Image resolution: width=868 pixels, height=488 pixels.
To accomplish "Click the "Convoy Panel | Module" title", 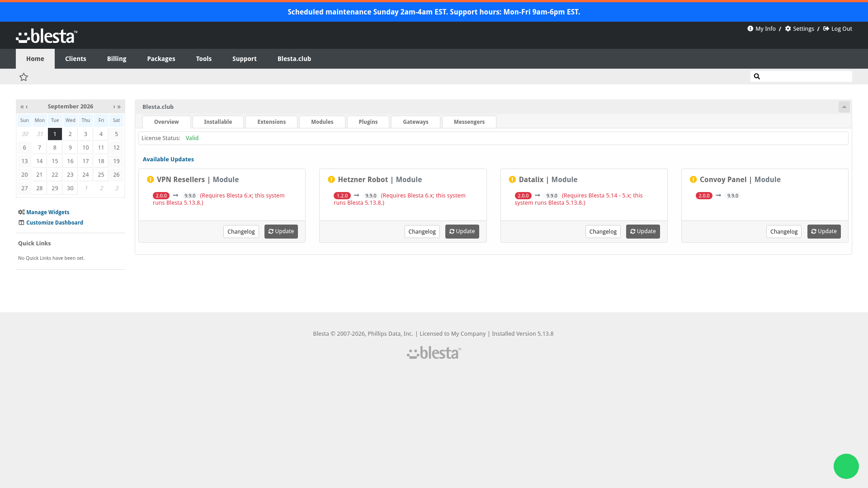I will [x=740, y=180].
